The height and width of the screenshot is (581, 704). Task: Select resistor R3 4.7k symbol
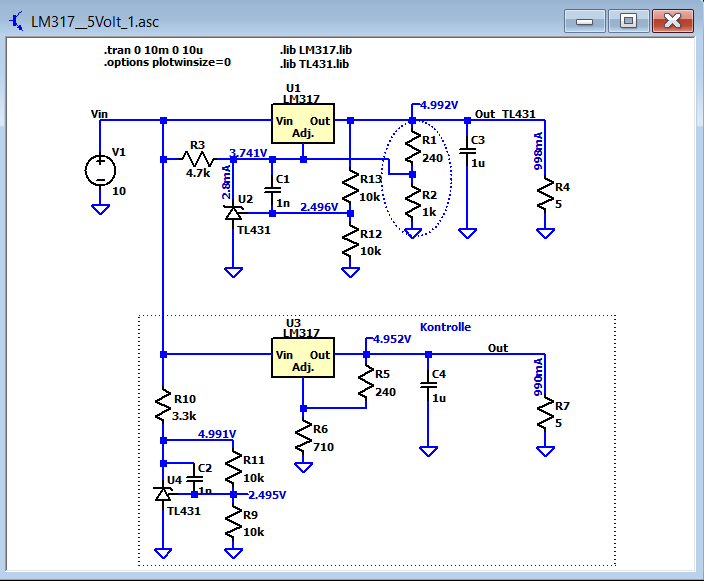[198, 159]
